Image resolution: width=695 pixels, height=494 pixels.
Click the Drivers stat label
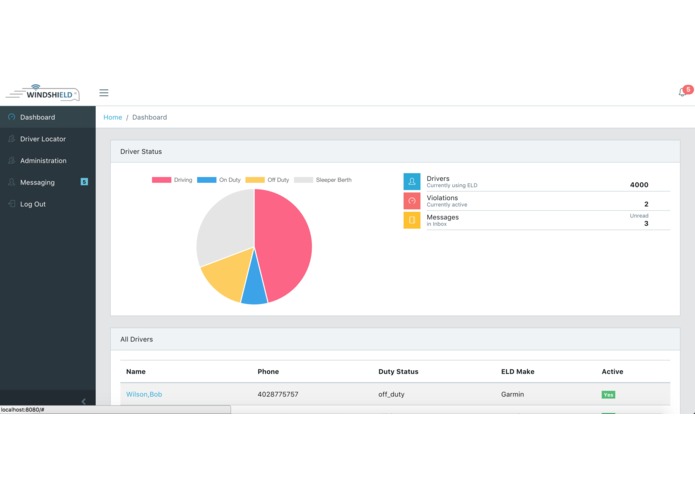438,178
